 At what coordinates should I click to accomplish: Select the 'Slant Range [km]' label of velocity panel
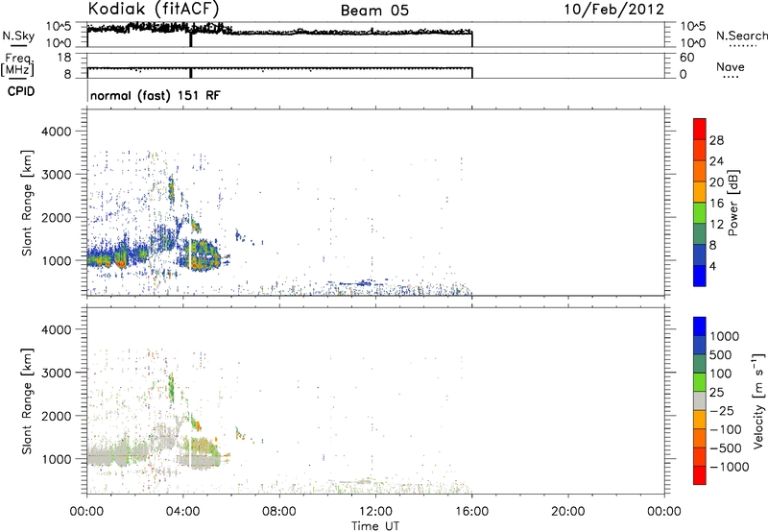click(x=27, y=401)
